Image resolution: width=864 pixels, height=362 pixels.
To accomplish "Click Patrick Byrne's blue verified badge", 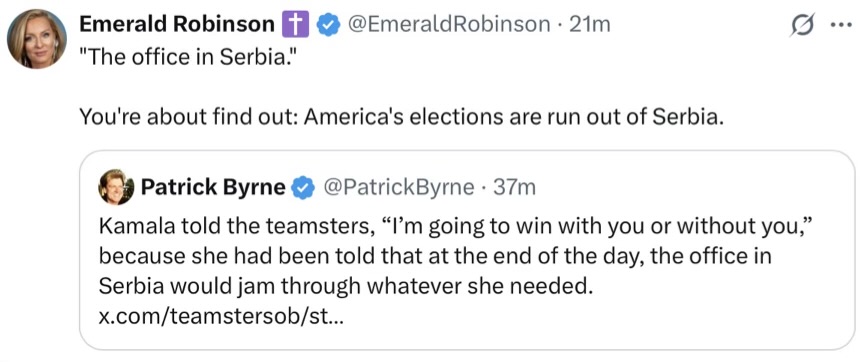I will pos(302,188).
